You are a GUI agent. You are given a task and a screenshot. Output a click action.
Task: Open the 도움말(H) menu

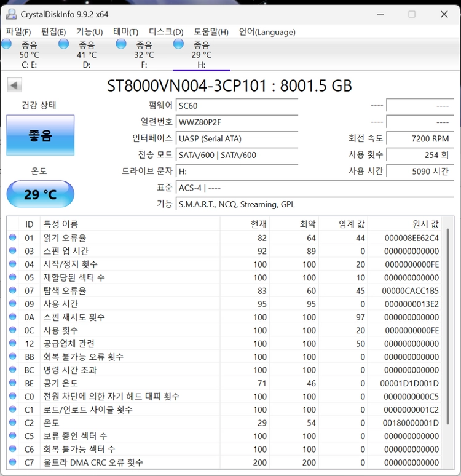click(x=211, y=32)
